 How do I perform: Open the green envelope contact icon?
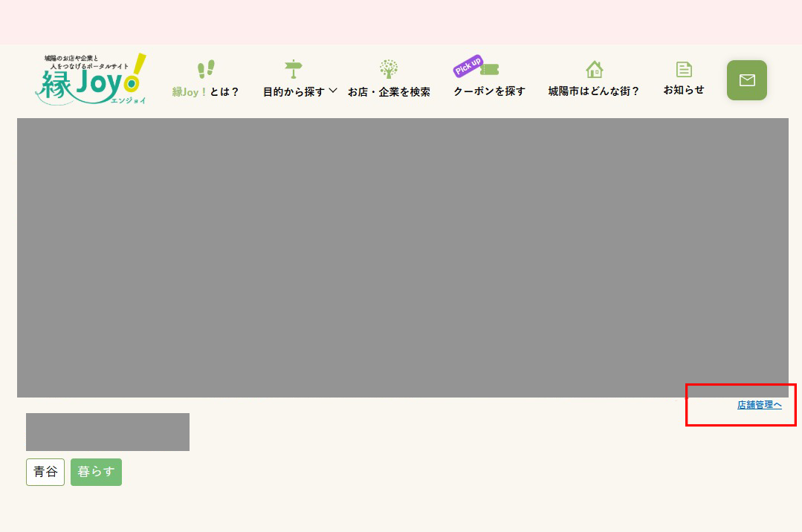point(746,80)
